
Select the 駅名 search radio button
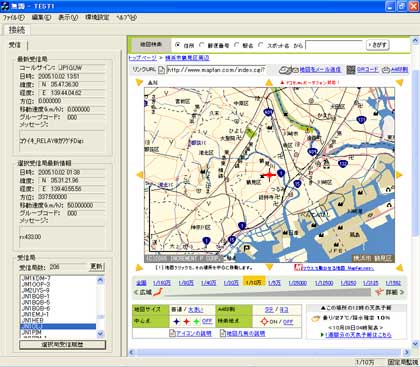click(x=237, y=45)
